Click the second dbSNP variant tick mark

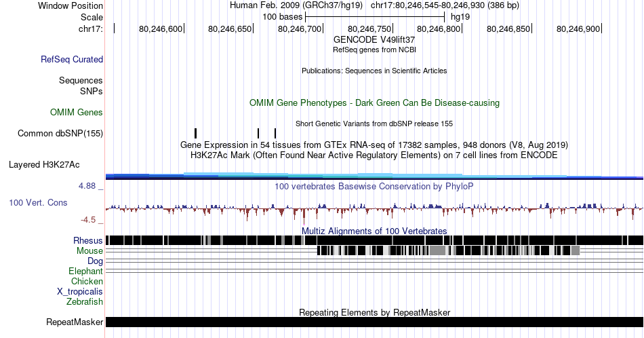pyautogui.click(x=258, y=133)
